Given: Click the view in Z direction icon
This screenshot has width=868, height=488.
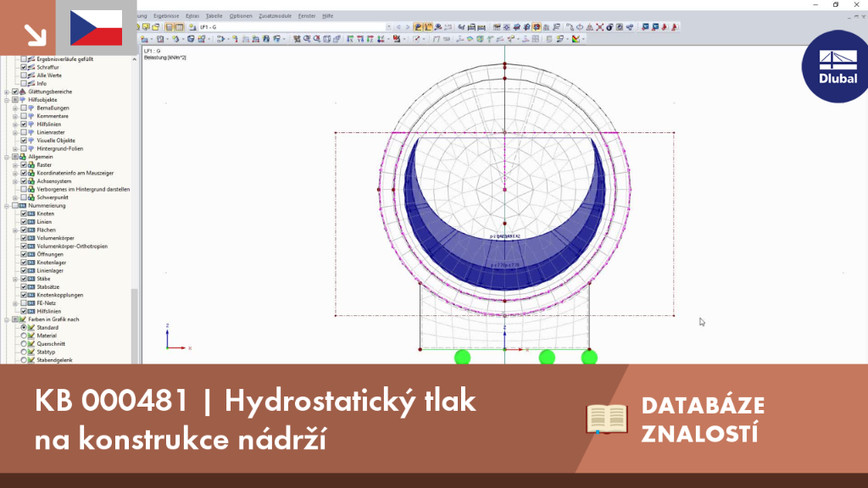Looking at the screenshot, I should click(x=370, y=39).
